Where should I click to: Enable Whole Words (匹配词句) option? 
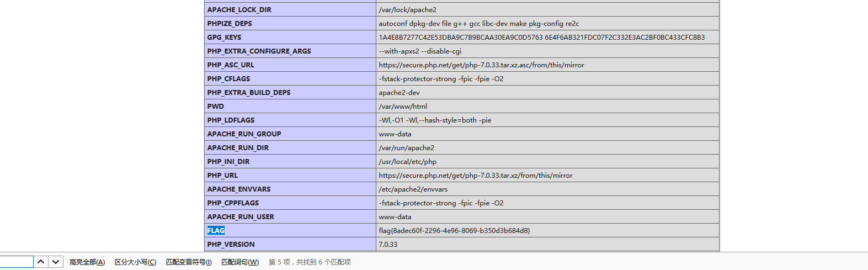pyautogui.click(x=240, y=262)
